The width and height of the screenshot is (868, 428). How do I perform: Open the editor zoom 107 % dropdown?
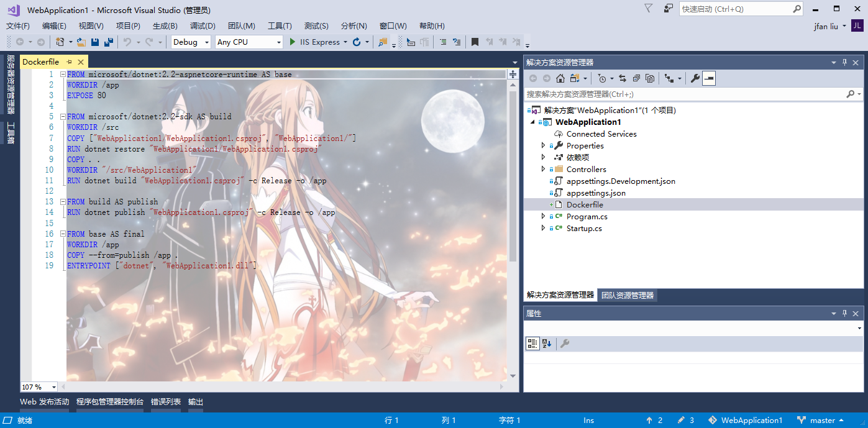53,387
